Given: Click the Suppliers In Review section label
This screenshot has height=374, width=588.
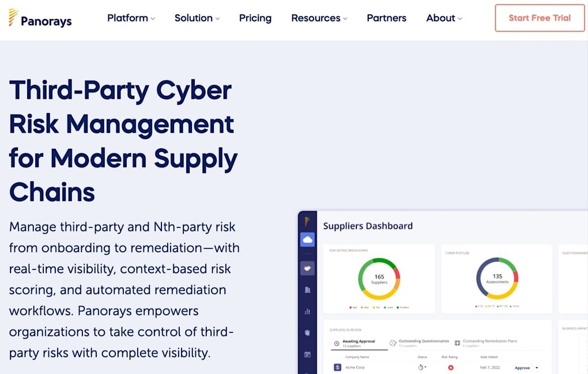Looking at the screenshot, I should (345, 330).
